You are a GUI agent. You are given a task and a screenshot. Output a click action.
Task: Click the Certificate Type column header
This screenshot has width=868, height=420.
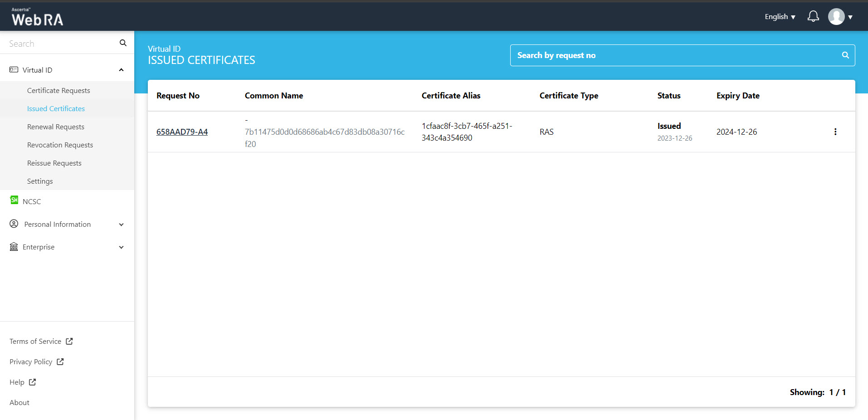tap(569, 96)
